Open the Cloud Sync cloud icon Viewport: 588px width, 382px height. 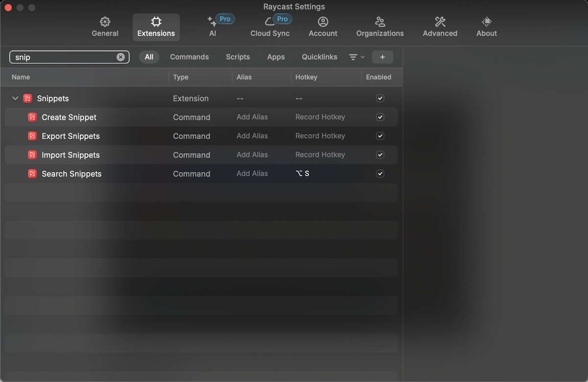tap(269, 22)
